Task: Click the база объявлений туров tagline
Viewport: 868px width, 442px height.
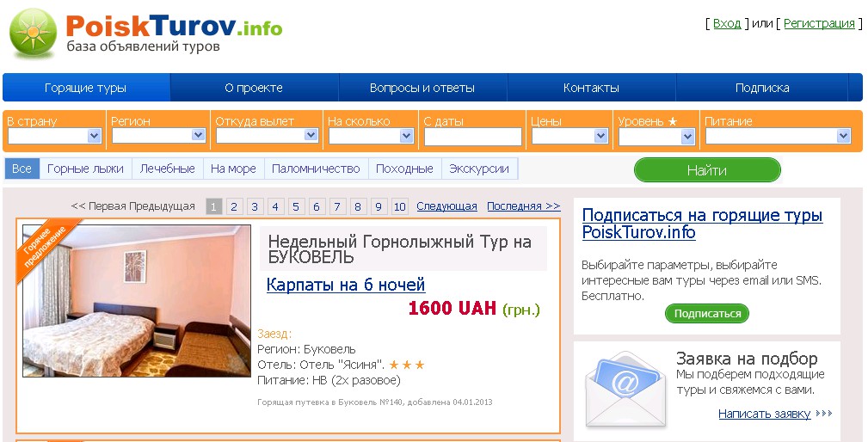Action: click(x=144, y=46)
